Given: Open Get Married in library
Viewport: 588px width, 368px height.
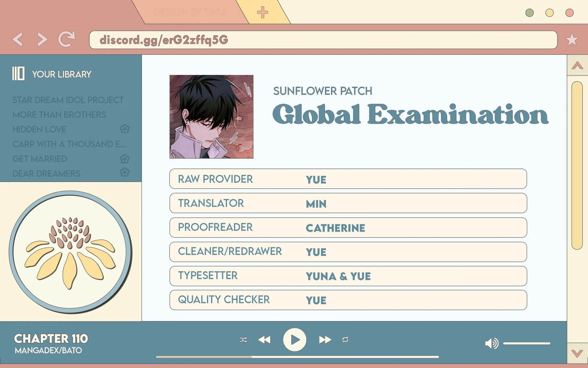Looking at the screenshot, I should click(40, 159).
